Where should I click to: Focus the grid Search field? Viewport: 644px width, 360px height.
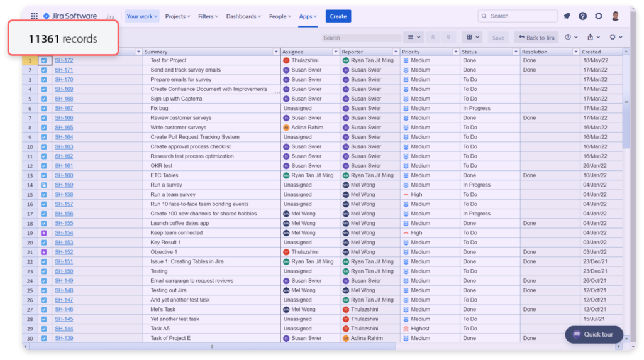click(362, 38)
